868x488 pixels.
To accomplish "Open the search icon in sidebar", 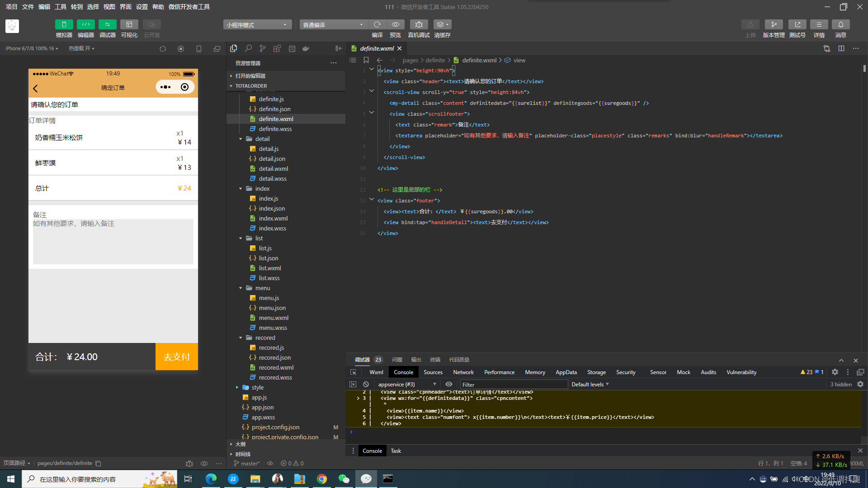I will point(248,48).
